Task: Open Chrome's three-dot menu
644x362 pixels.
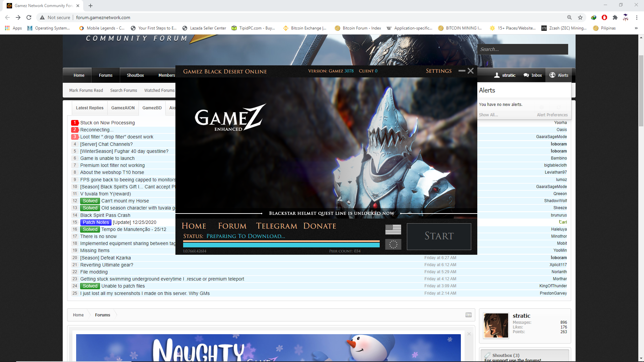Action: (637, 17)
